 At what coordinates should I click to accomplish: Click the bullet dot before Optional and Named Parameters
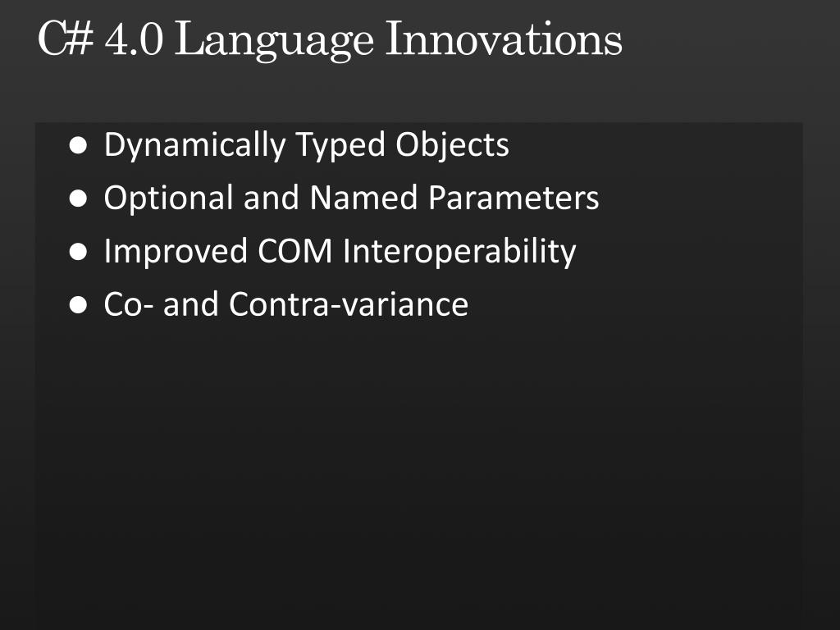click(x=78, y=199)
